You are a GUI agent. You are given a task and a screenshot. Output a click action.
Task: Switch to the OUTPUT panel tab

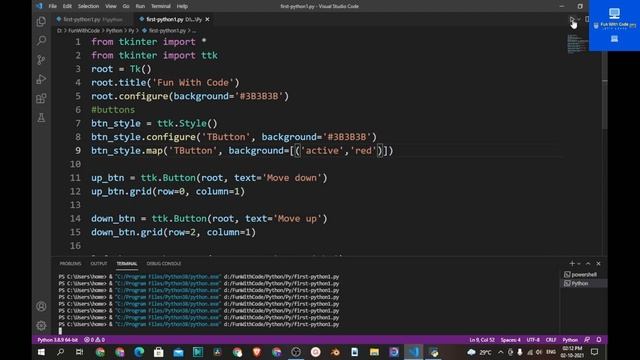click(98, 264)
